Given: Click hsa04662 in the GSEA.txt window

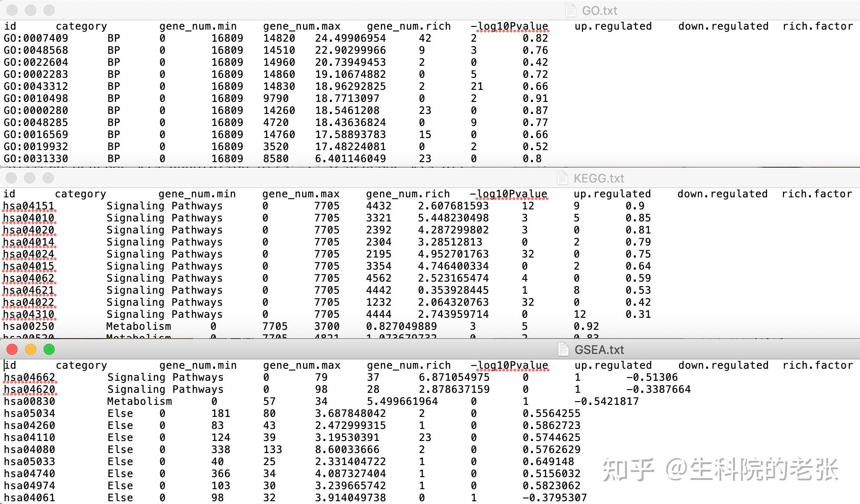Looking at the screenshot, I should pyautogui.click(x=30, y=377).
